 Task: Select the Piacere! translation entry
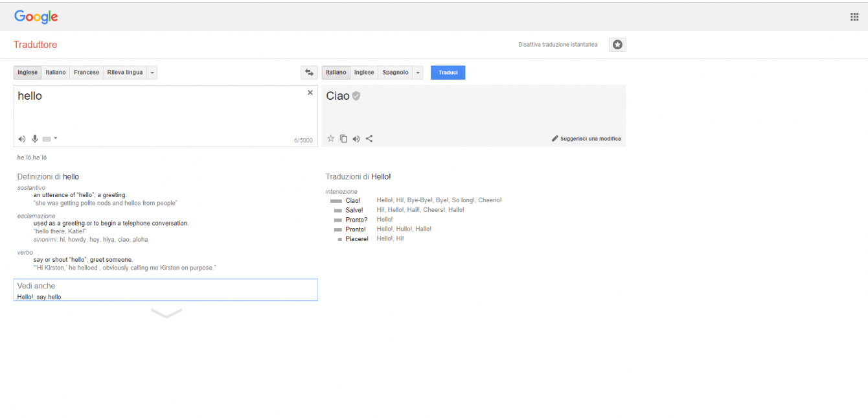[357, 239]
